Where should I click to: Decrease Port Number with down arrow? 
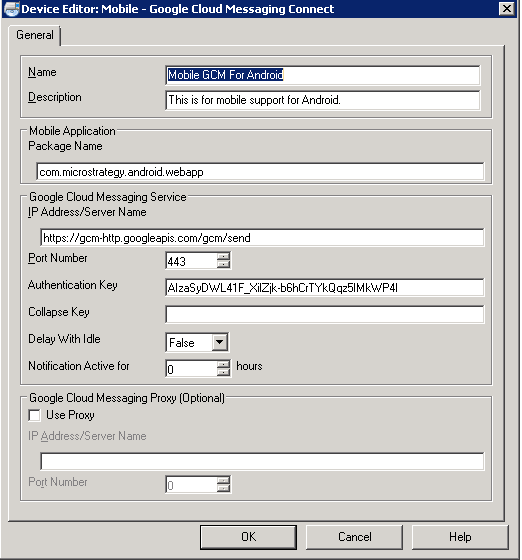pyautogui.click(x=223, y=264)
